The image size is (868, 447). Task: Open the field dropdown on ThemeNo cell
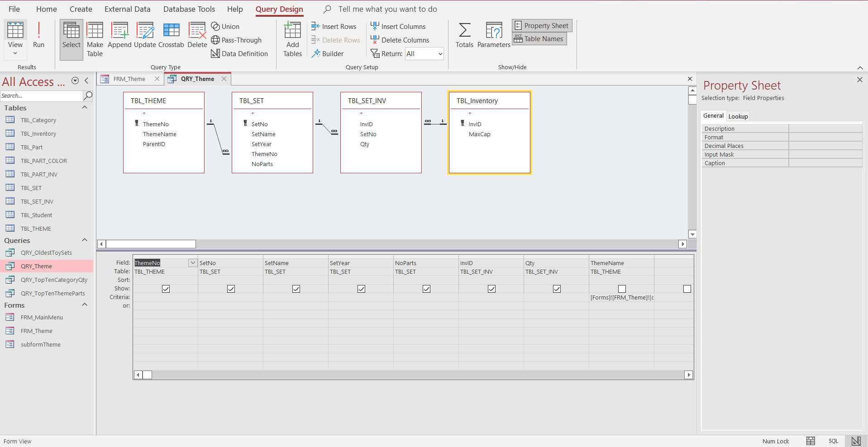pos(192,262)
